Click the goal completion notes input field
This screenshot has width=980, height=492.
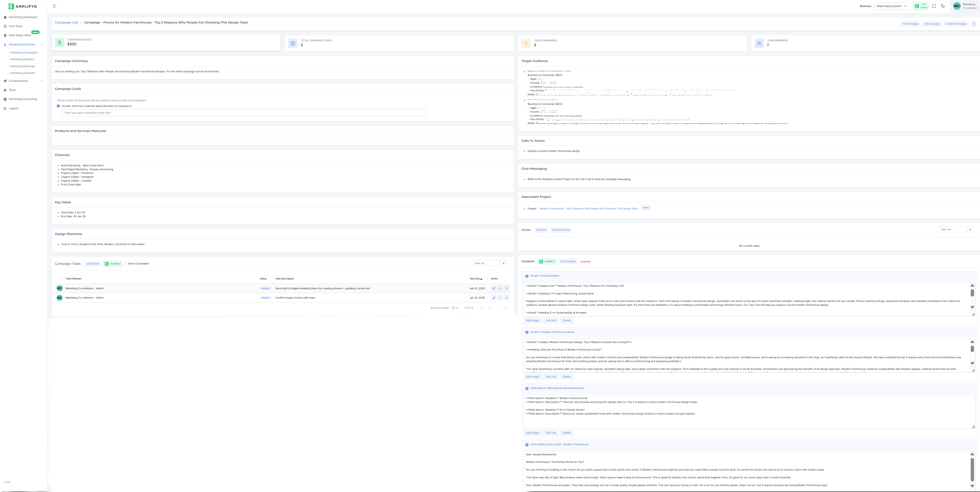click(x=243, y=113)
